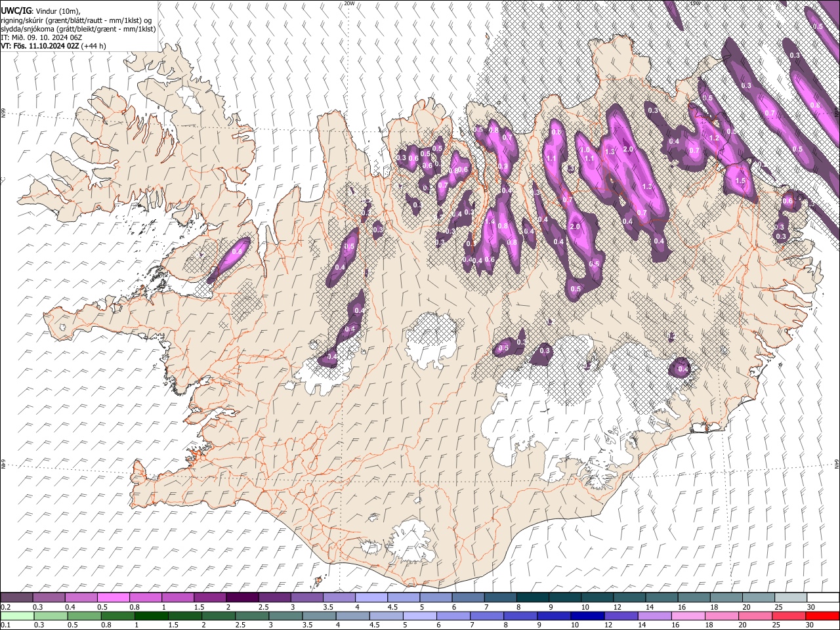Click the palest green 0.1–0.3 swatch in the rain legend row
The width and height of the screenshot is (840, 630).
tap(16, 616)
